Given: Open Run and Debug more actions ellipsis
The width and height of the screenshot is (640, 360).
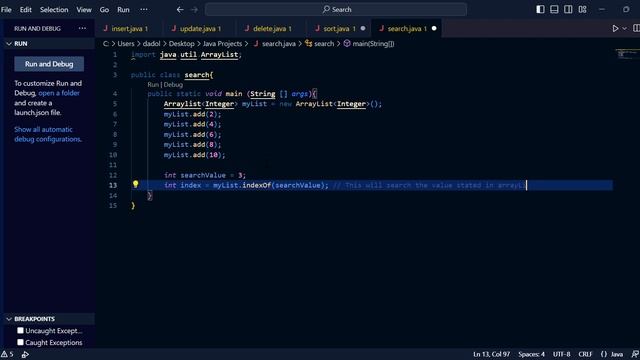Looking at the screenshot, I should coord(82,28).
